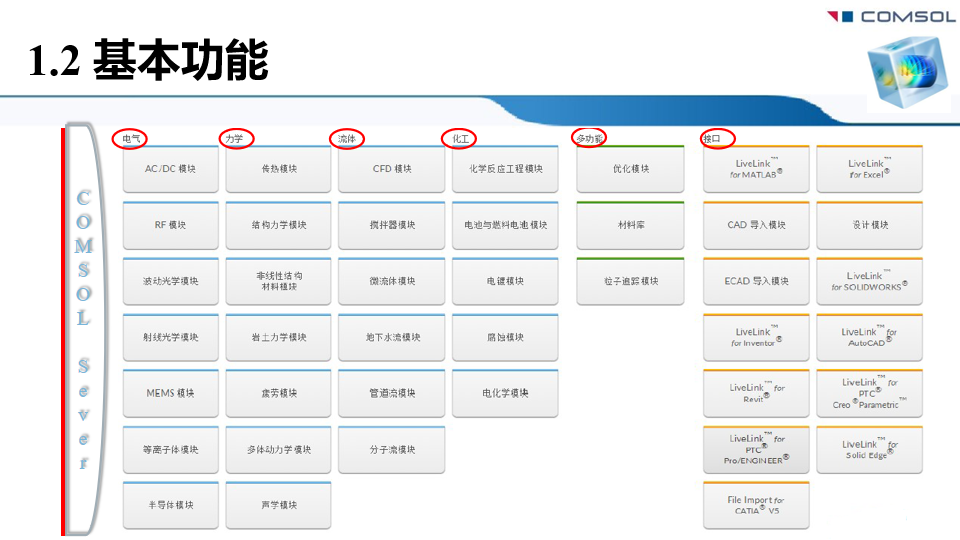Click the 非线性结构材料模块 tile
960x540 pixels.
279,282
